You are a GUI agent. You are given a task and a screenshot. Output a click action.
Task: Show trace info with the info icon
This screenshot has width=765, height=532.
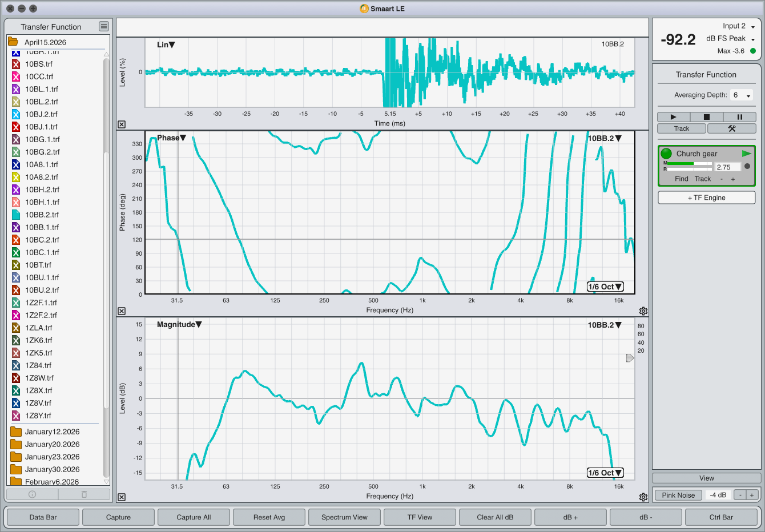(32, 494)
